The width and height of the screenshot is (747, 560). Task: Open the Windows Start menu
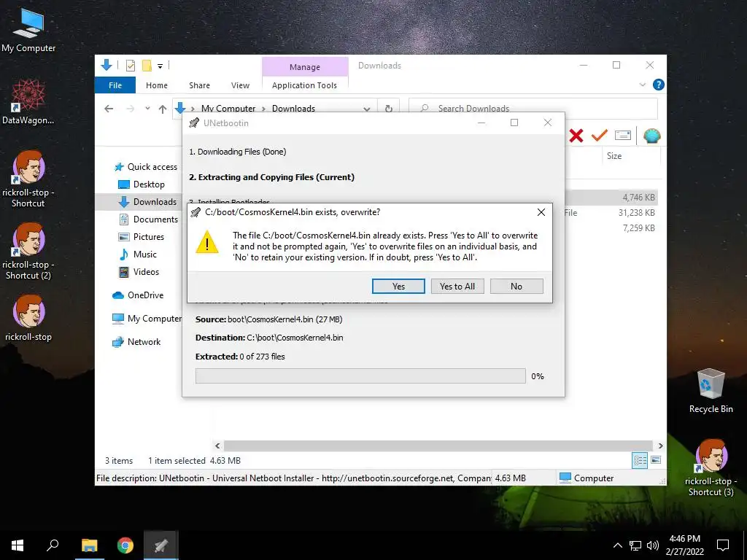[x=18, y=545]
